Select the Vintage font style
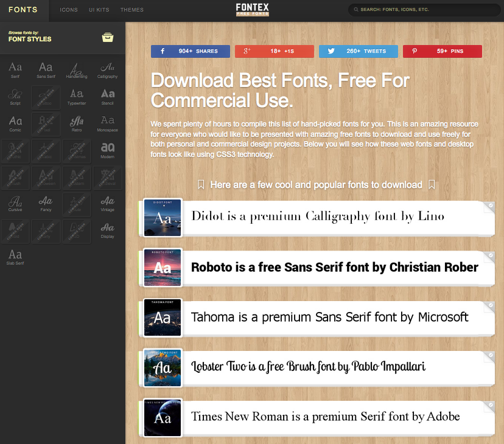Viewport: 504px width, 444px height. click(107, 204)
